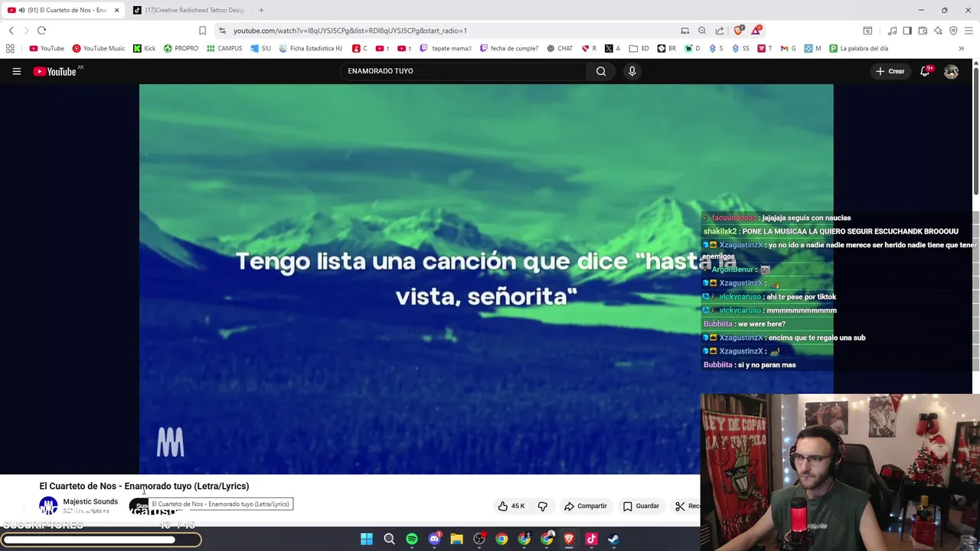980x551 pixels.
Task: Open Discord from the taskbar
Action: click(434, 539)
